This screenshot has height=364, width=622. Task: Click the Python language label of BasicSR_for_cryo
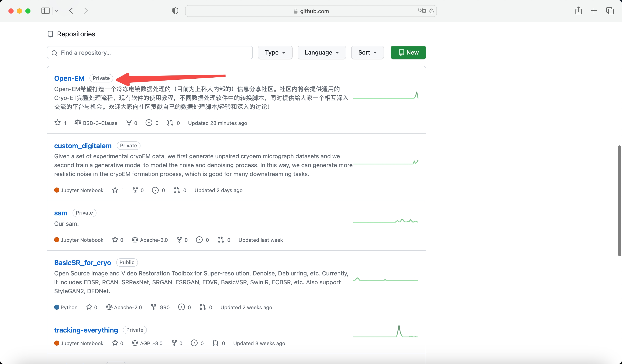[66, 307]
